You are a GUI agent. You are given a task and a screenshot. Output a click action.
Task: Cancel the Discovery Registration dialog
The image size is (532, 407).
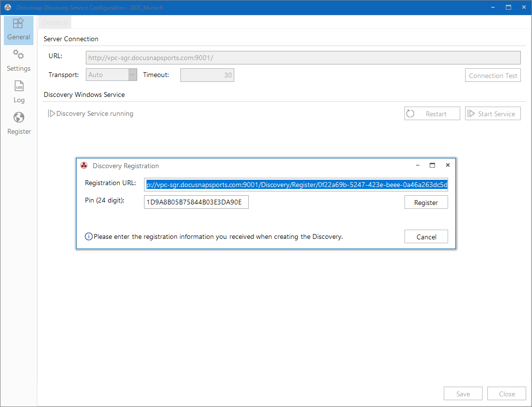coord(426,236)
